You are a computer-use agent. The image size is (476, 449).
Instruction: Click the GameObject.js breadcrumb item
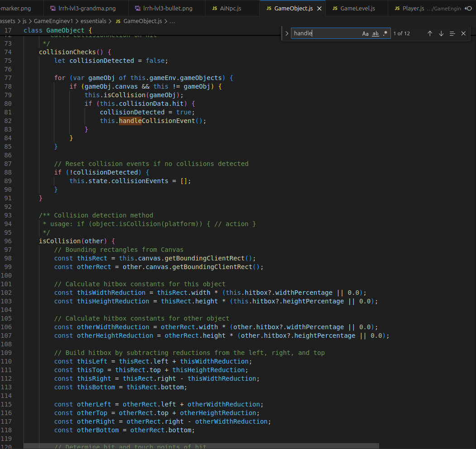pos(143,21)
